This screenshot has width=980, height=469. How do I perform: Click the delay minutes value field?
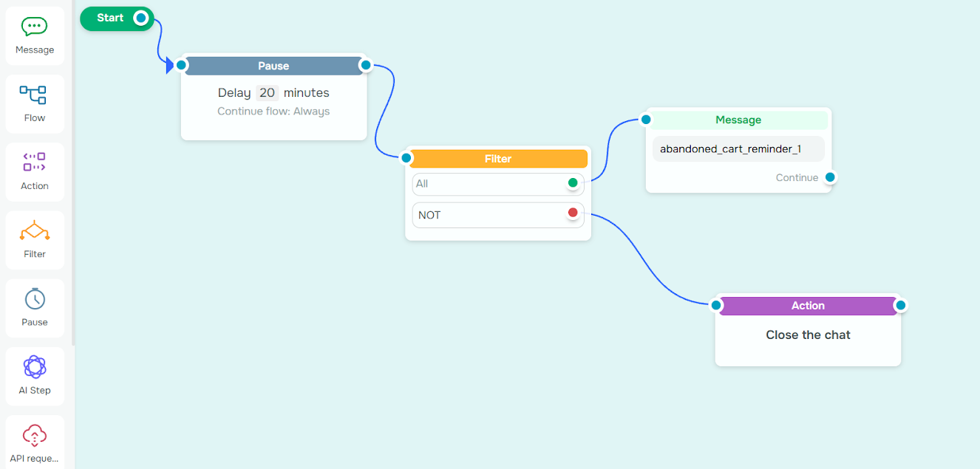pyautogui.click(x=267, y=92)
